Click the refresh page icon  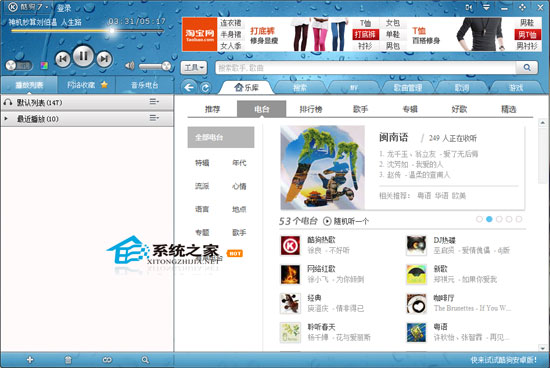[x=205, y=87]
